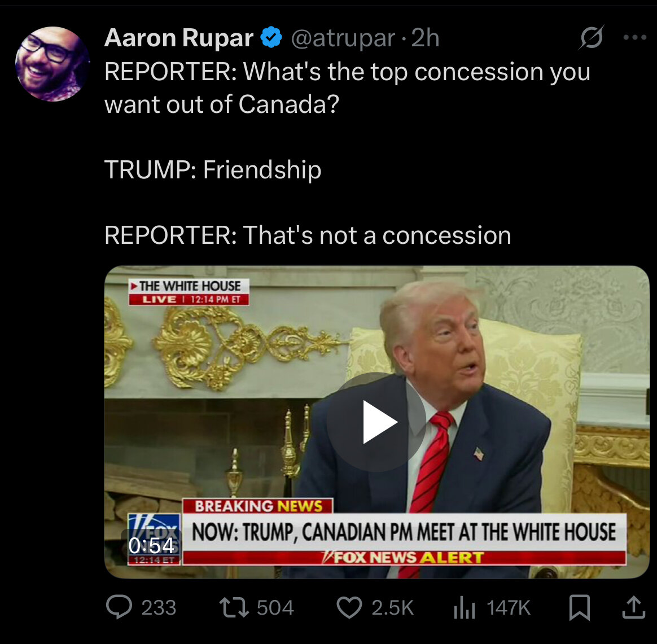Click the 233 replies count
The height and width of the screenshot is (644, 657).
tap(159, 607)
